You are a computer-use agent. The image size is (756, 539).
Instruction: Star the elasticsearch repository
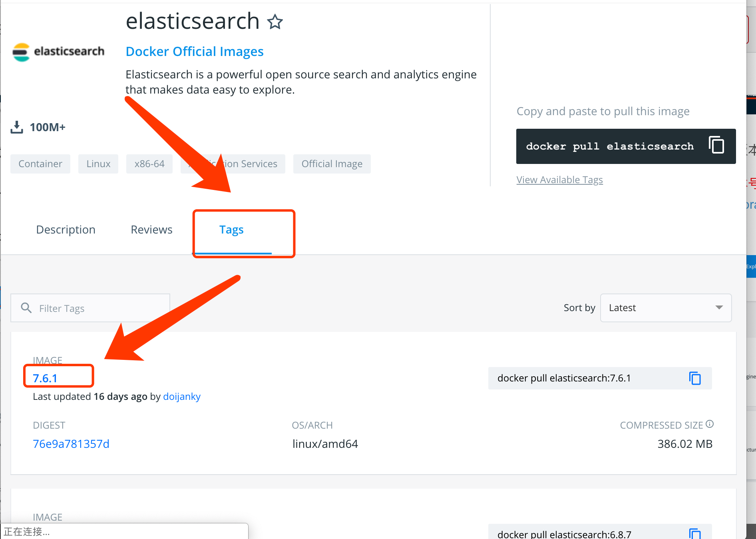[275, 22]
